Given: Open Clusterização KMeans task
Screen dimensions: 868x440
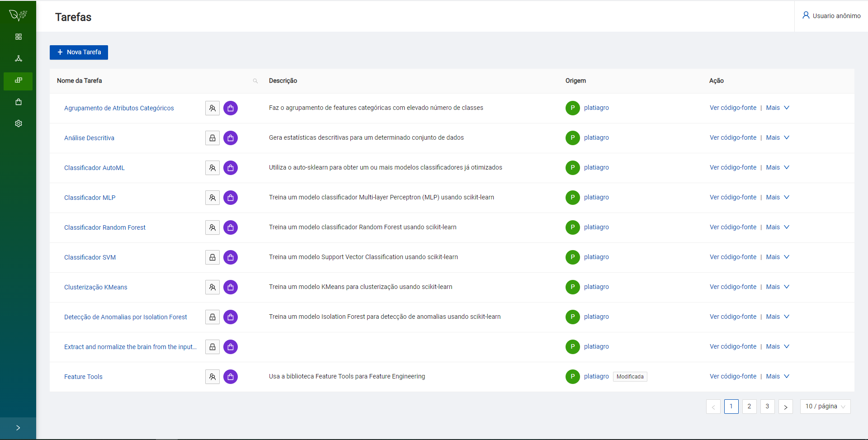Looking at the screenshot, I should (x=96, y=287).
